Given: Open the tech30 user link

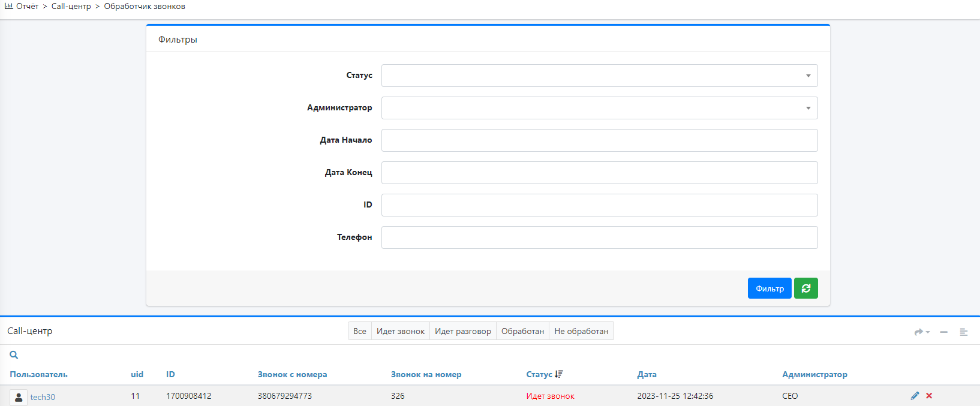Looking at the screenshot, I should click(43, 397).
